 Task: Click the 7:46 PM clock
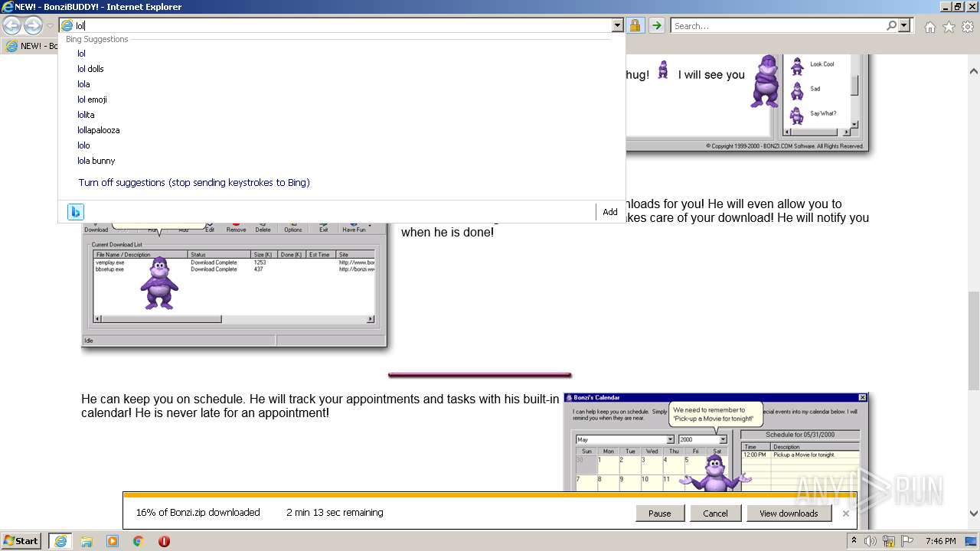point(940,541)
